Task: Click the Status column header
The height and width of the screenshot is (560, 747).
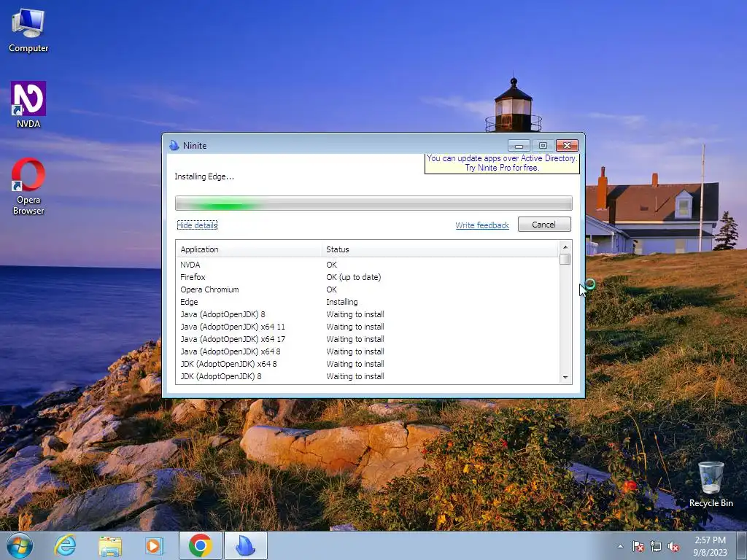Action: (440, 249)
